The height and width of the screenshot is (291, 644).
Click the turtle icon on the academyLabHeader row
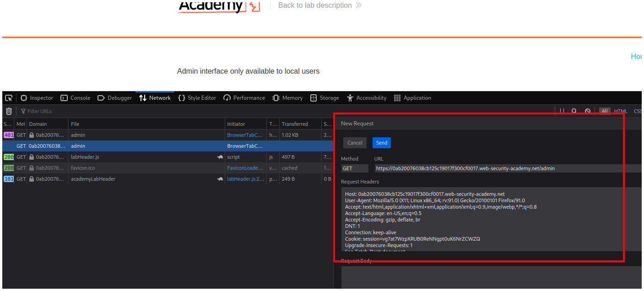(x=220, y=179)
